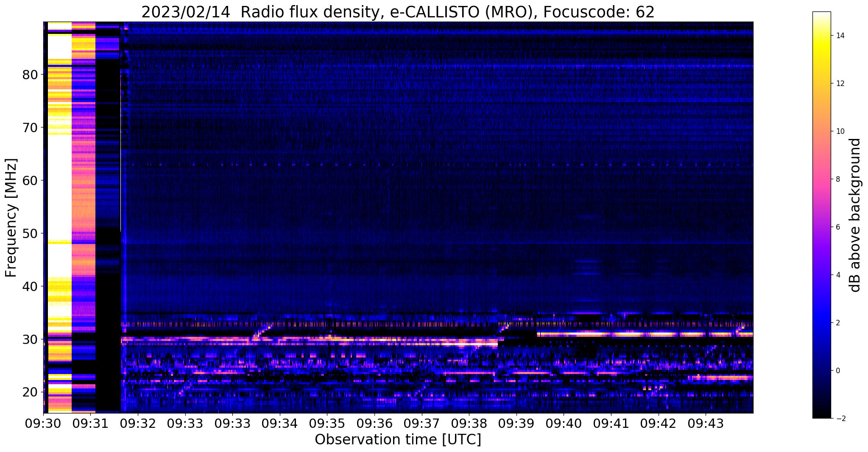Click the 09:36 time tick label
The width and height of the screenshot is (868, 452).
(374, 424)
